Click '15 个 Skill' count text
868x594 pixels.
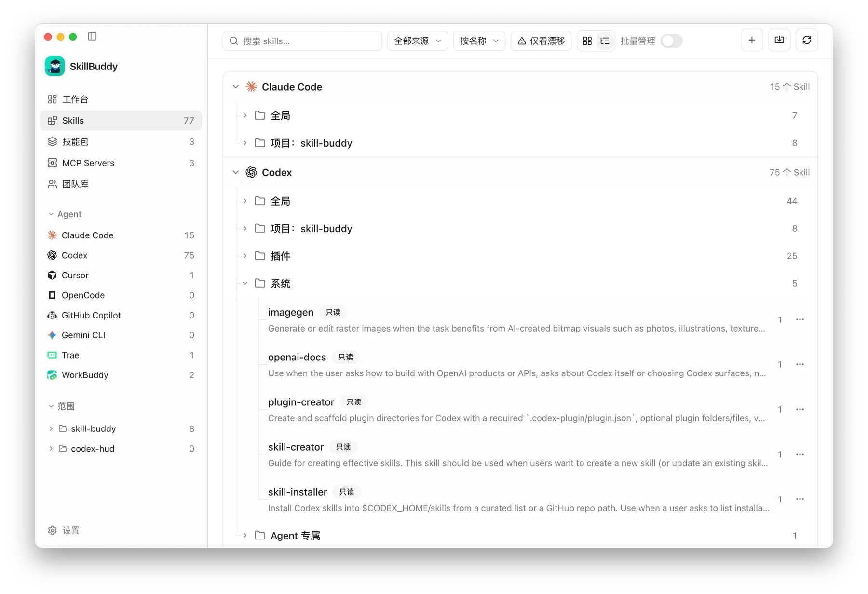[x=789, y=87]
